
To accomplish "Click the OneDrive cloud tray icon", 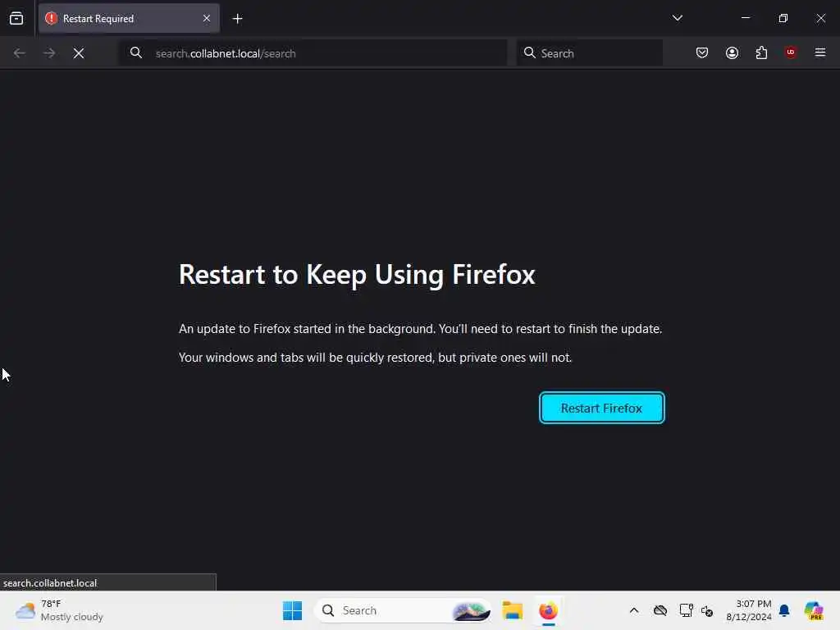I will pos(660,610).
